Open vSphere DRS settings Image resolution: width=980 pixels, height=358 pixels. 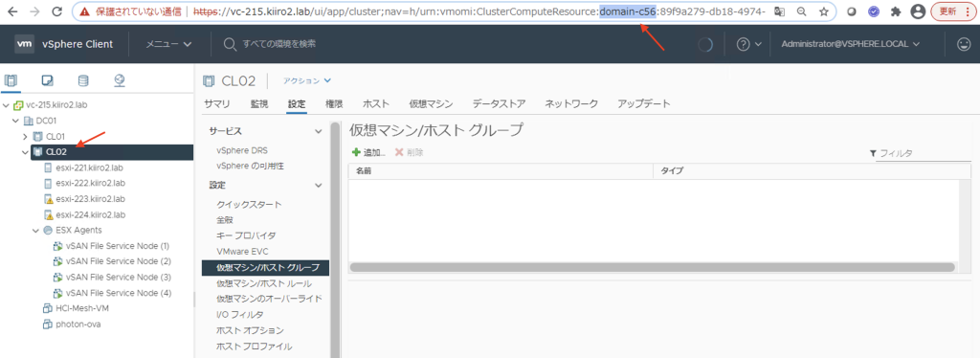(242, 150)
